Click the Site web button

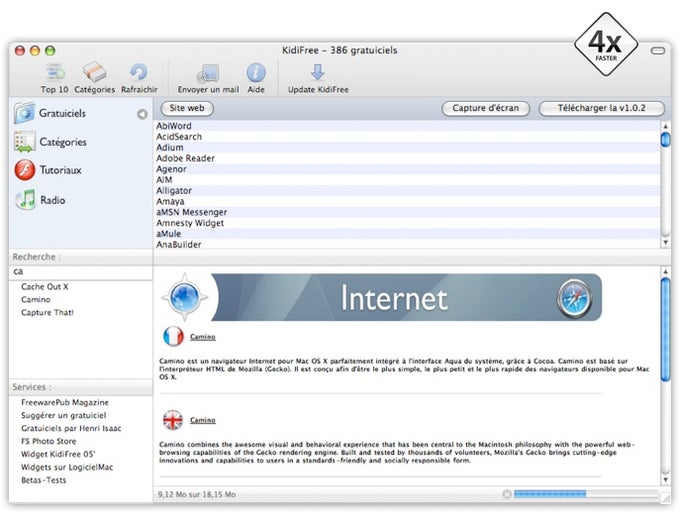click(x=187, y=108)
